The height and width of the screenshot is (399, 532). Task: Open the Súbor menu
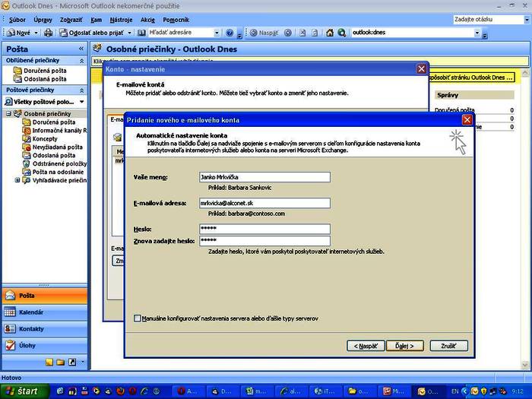pyautogui.click(x=17, y=20)
